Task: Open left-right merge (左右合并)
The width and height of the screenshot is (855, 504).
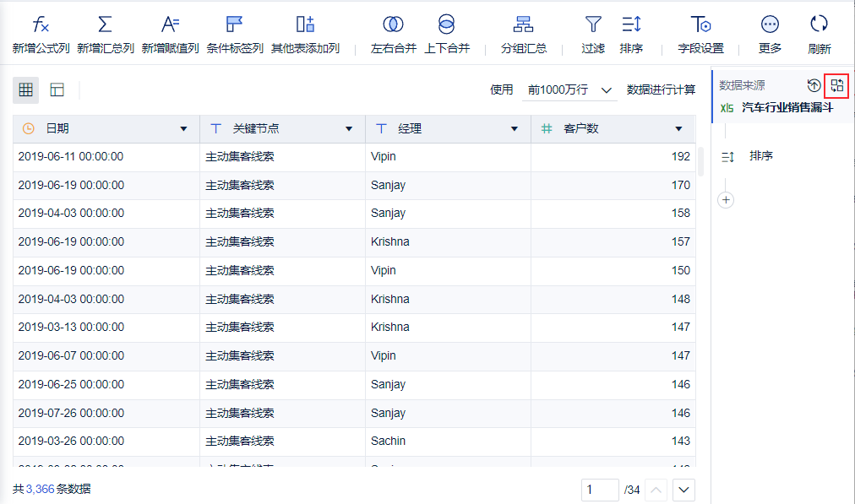Action: coord(393,35)
